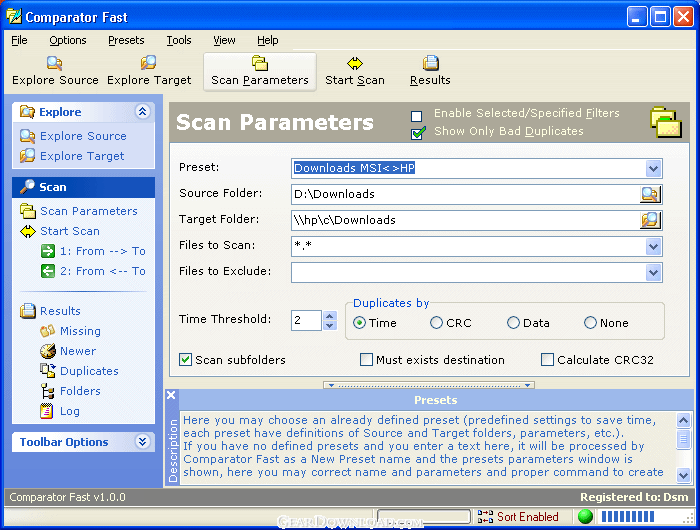This screenshot has height=530, width=700.
Task: Click the green status light in status bar
Action: click(x=585, y=517)
